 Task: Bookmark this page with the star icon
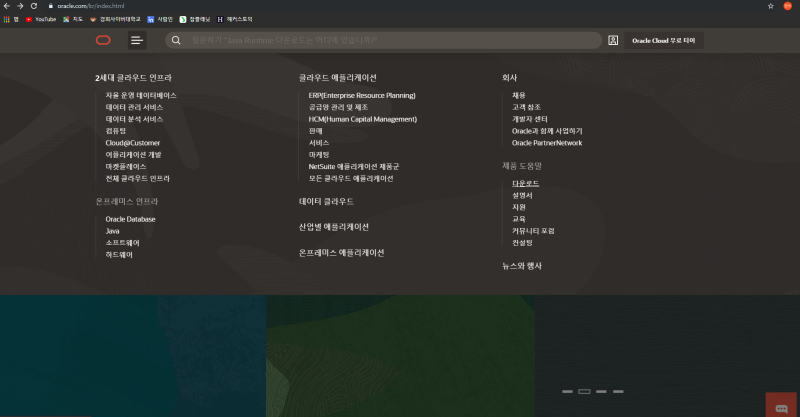[770, 6]
